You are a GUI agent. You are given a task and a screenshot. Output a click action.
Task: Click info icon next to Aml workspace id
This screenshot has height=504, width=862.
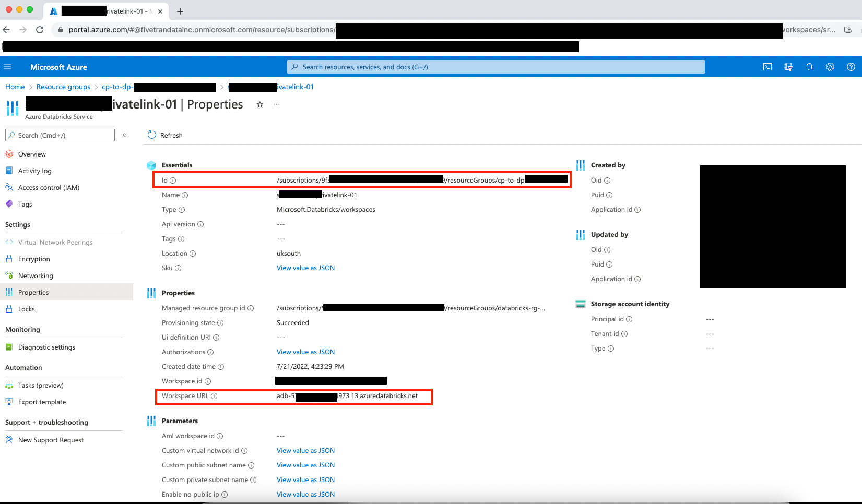[x=220, y=436]
